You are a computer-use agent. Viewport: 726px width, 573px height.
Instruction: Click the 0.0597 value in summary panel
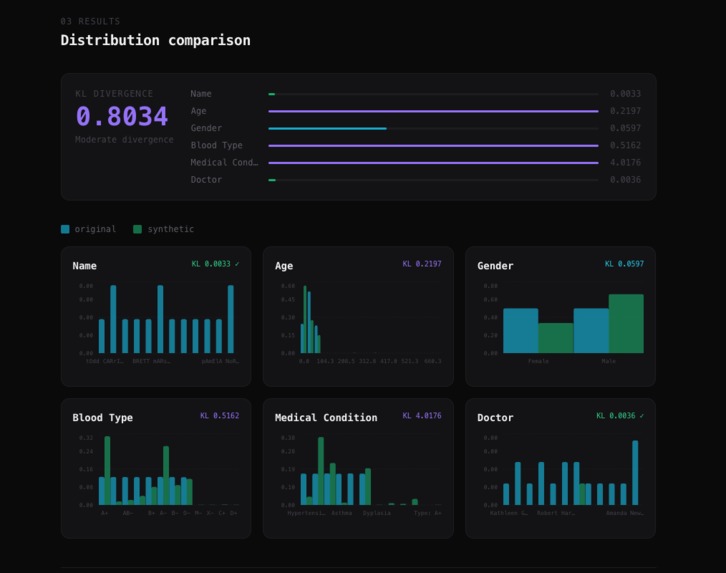(625, 128)
